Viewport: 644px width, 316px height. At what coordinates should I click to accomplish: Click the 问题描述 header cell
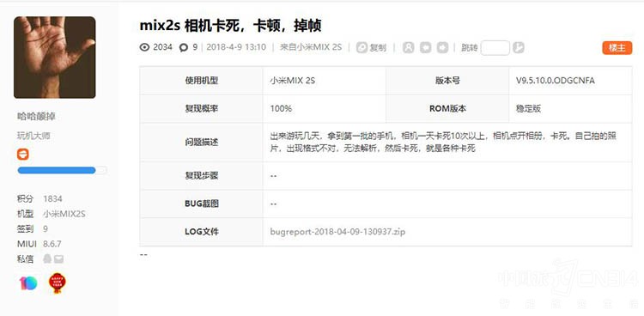pos(201,143)
